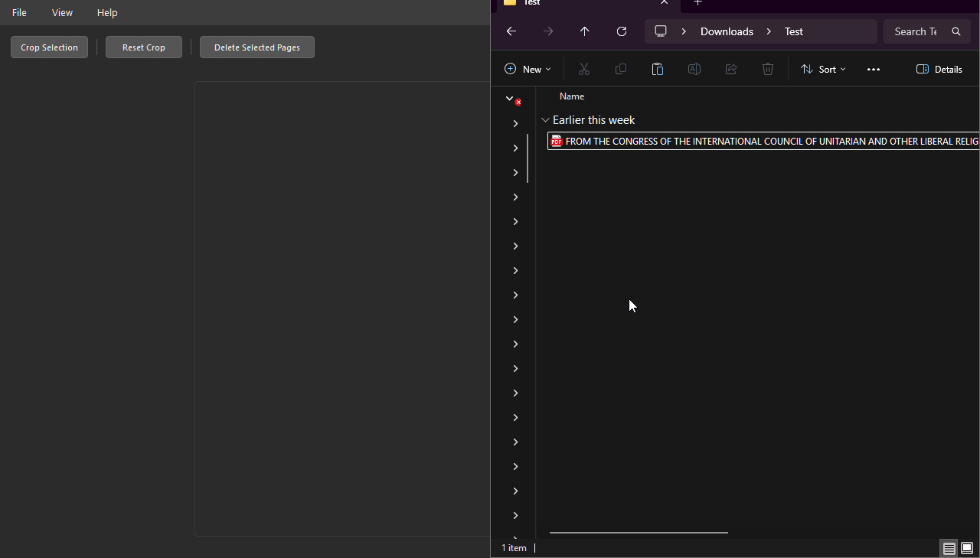Select Test in the address breadcrumb
The width and height of the screenshot is (980, 558).
click(x=794, y=31)
